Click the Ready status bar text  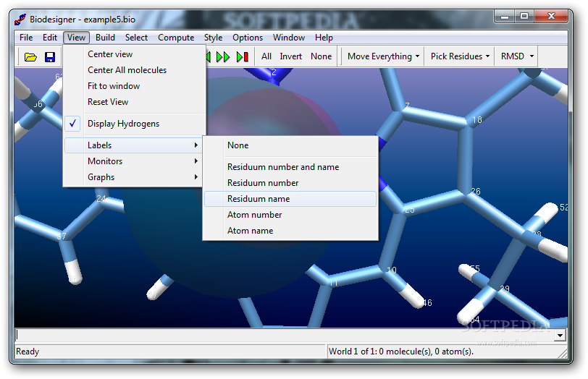click(x=28, y=352)
